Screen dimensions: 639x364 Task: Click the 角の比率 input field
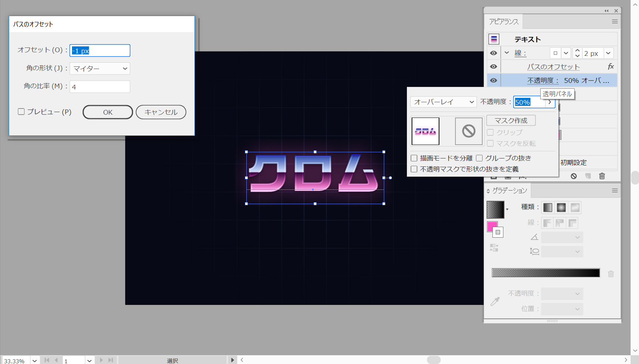[x=100, y=87]
